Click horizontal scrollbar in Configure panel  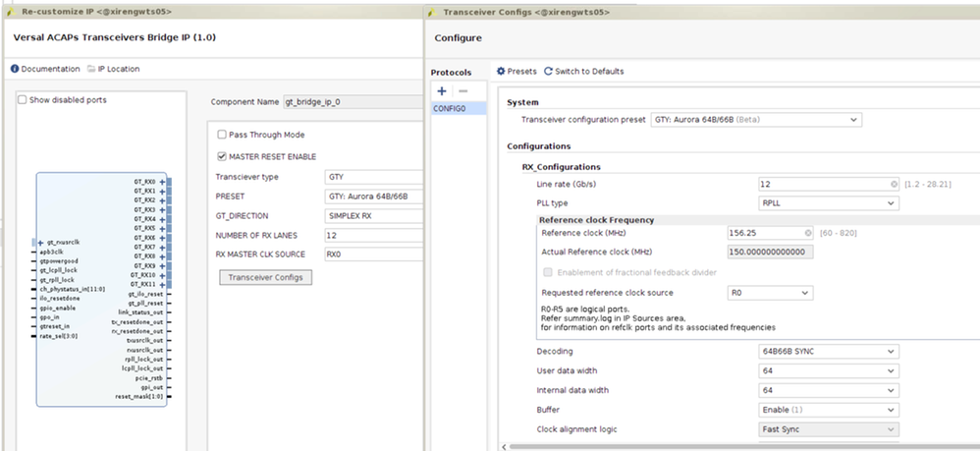[743, 447]
